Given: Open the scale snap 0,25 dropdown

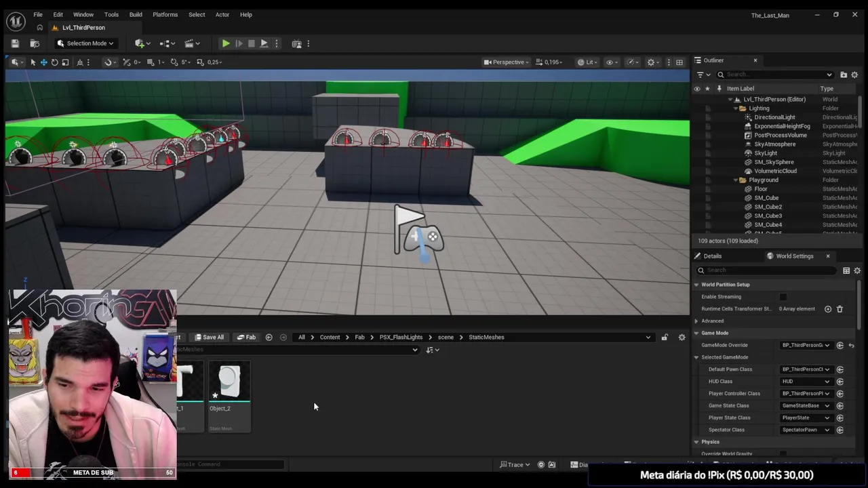Looking at the screenshot, I should click(214, 62).
